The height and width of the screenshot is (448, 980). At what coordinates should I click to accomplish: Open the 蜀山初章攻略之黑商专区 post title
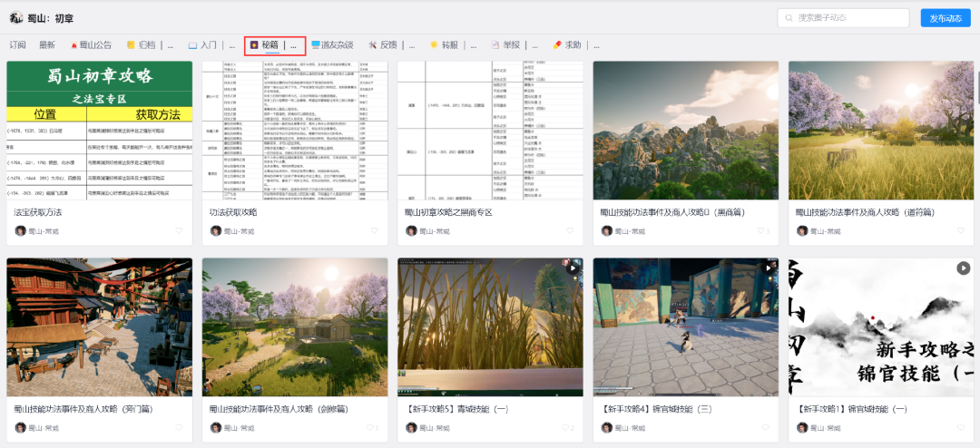click(x=449, y=212)
